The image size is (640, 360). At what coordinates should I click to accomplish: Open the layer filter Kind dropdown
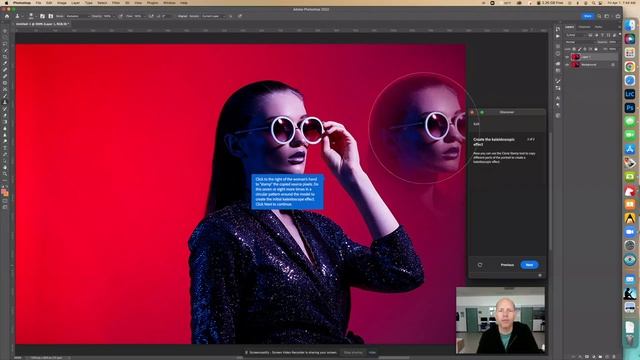pos(576,35)
